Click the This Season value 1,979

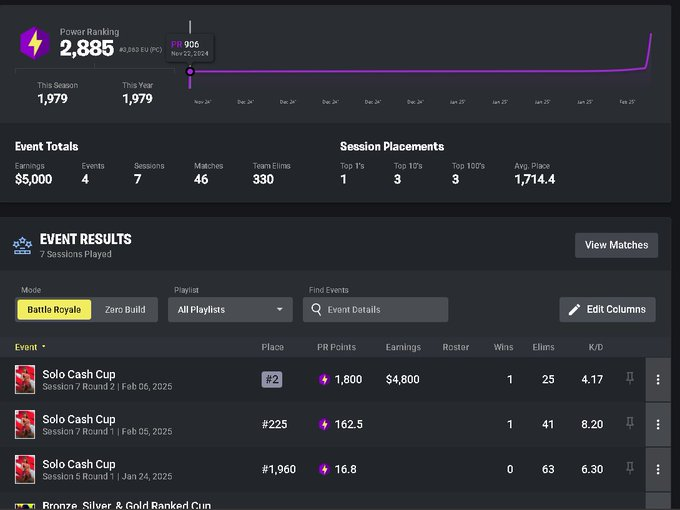point(52,99)
